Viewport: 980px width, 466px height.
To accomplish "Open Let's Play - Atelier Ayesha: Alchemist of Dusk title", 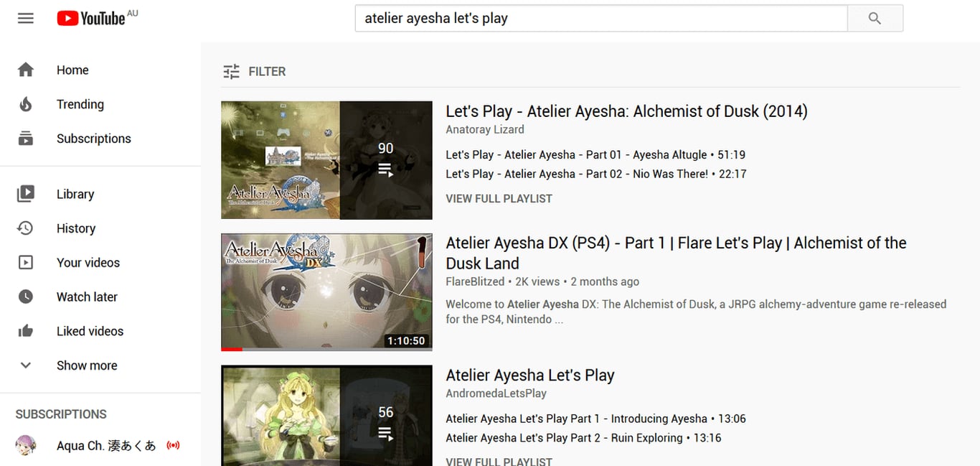I will 626,111.
